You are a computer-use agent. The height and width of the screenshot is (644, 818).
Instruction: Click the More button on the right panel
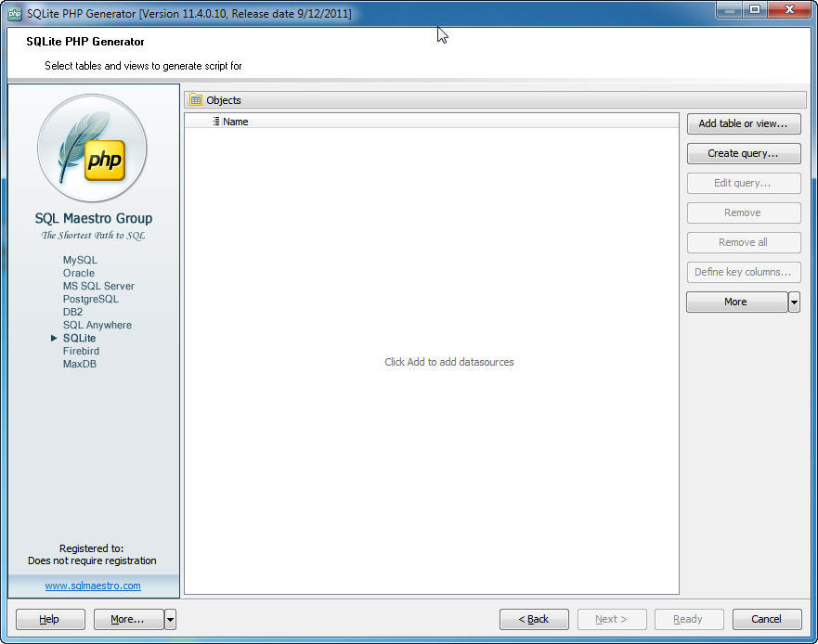tap(735, 302)
